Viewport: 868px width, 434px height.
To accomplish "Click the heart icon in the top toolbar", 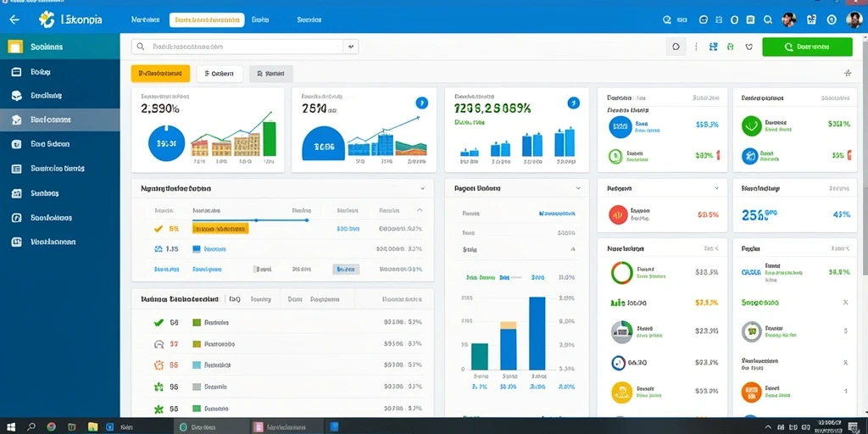I will pos(749,47).
